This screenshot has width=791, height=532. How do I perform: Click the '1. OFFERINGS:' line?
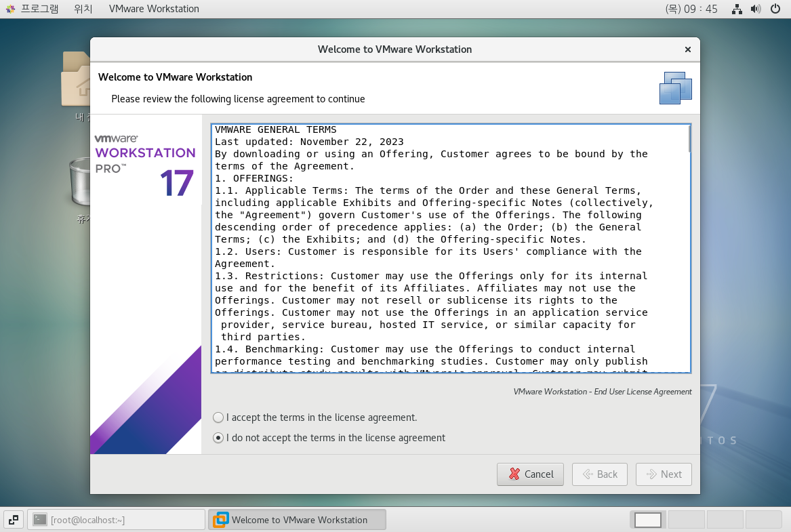pyautogui.click(x=253, y=178)
